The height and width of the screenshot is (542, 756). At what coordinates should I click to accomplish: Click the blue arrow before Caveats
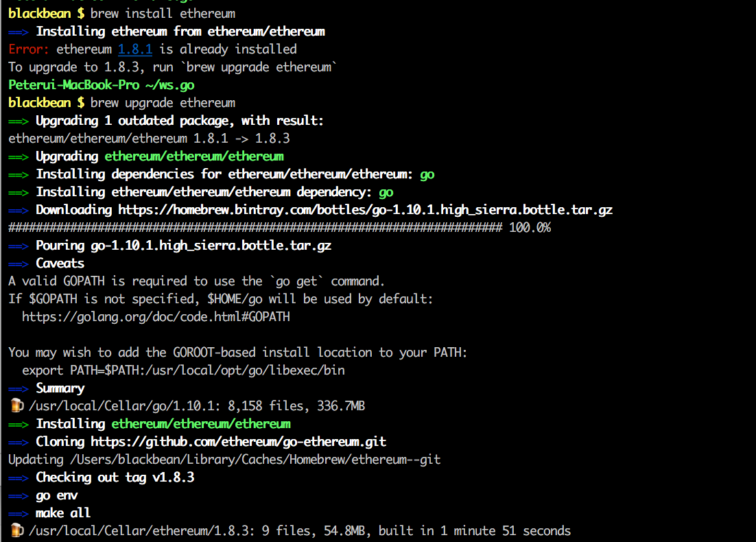(x=19, y=263)
